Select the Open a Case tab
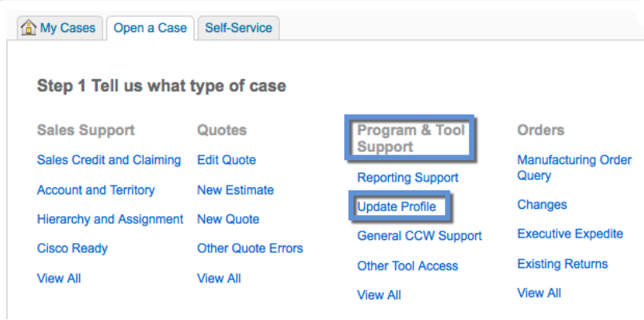 (150, 28)
